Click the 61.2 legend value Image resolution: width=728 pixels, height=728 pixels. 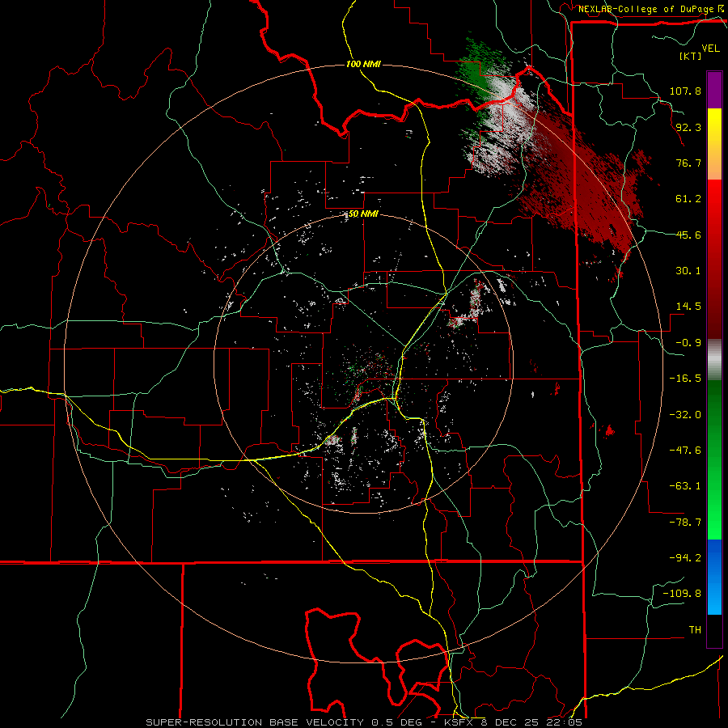[688, 199]
